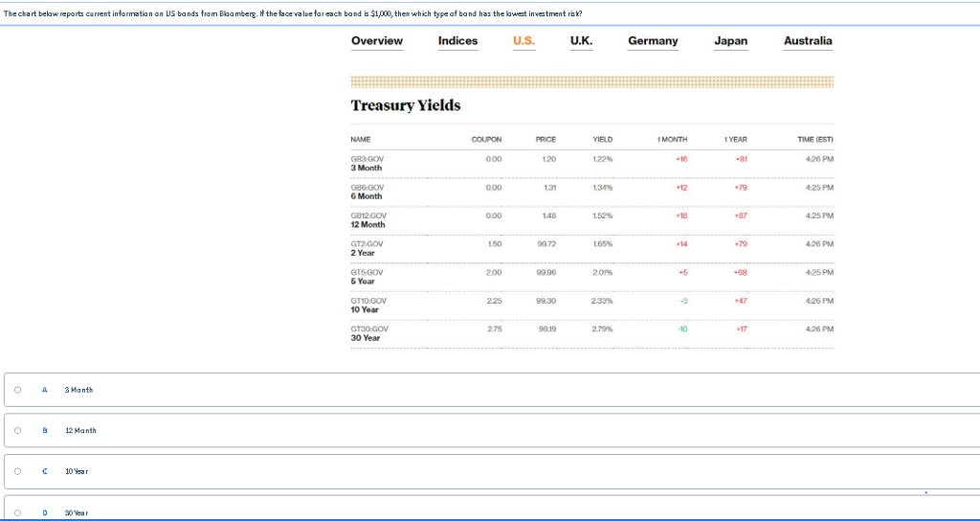Screen dimensions: 980x521
Task: Click the GB3:GOV 3 Month bond name
Action: [367, 163]
